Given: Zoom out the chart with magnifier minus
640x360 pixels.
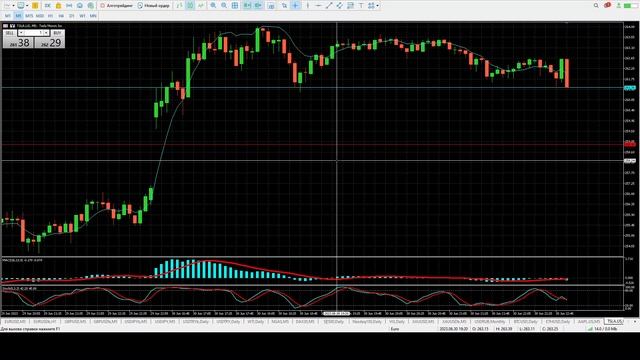Looking at the screenshot, I should click(224, 6).
